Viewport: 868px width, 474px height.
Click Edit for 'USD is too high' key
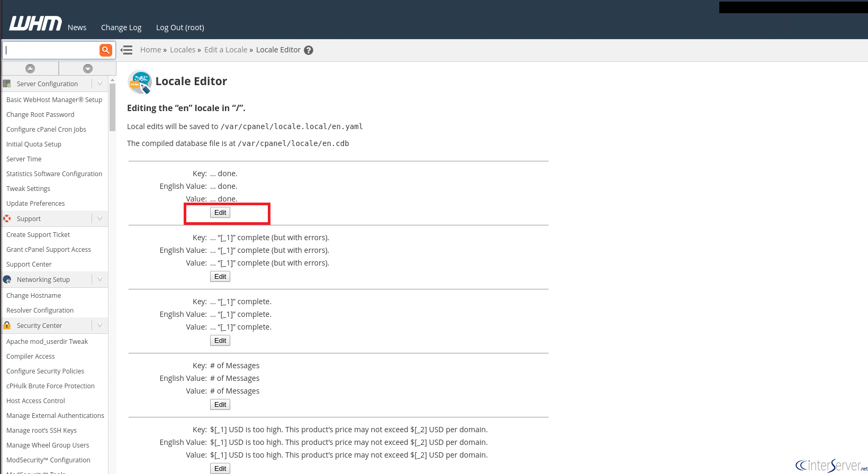click(x=220, y=469)
